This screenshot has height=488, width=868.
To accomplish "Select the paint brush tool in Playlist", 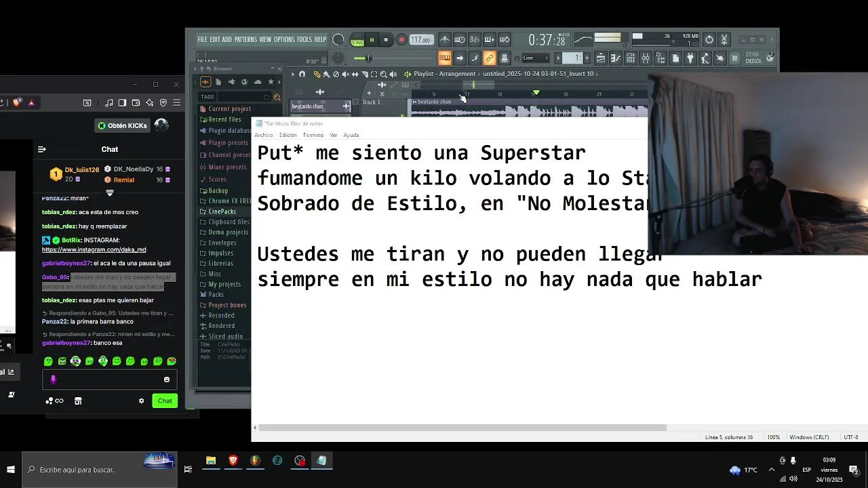I will click(326, 74).
